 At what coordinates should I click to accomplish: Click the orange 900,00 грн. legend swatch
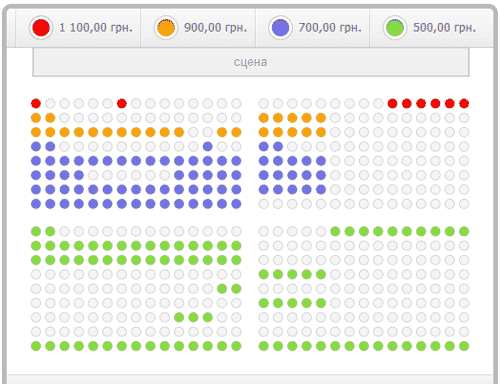click(166, 28)
